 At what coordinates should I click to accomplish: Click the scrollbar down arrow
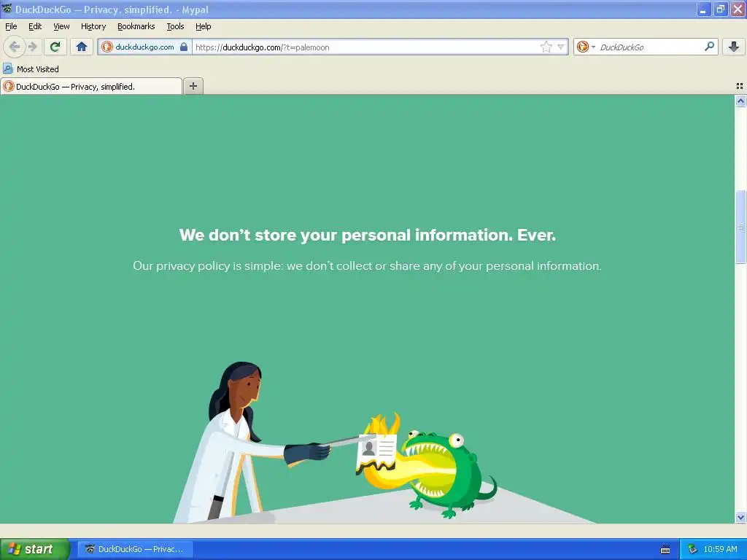point(740,517)
